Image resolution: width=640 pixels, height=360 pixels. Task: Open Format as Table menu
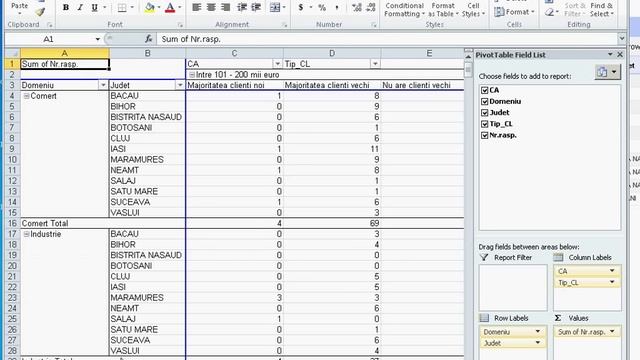[443, 10]
